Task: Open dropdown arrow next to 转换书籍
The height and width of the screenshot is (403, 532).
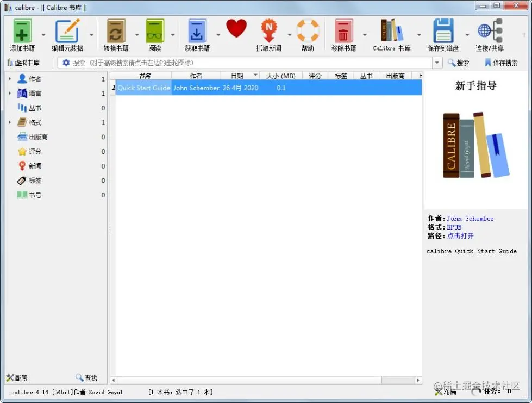Action: coord(137,35)
